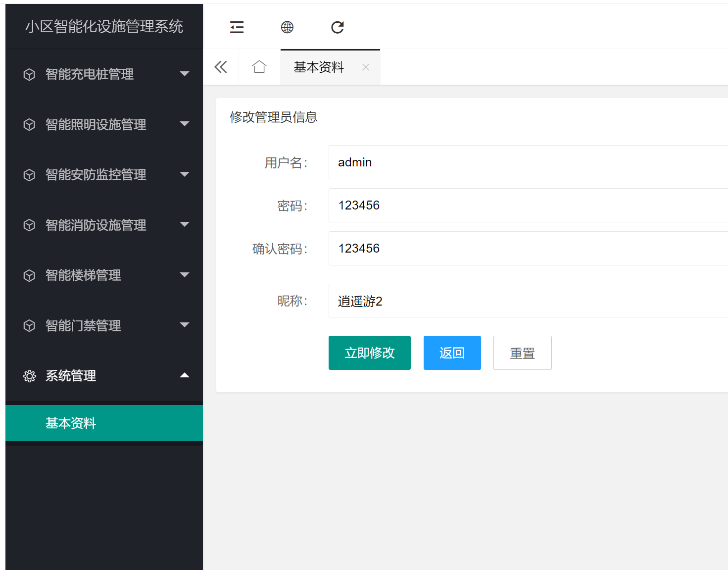Expand the 智能安防监控管理 section

click(x=185, y=174)
